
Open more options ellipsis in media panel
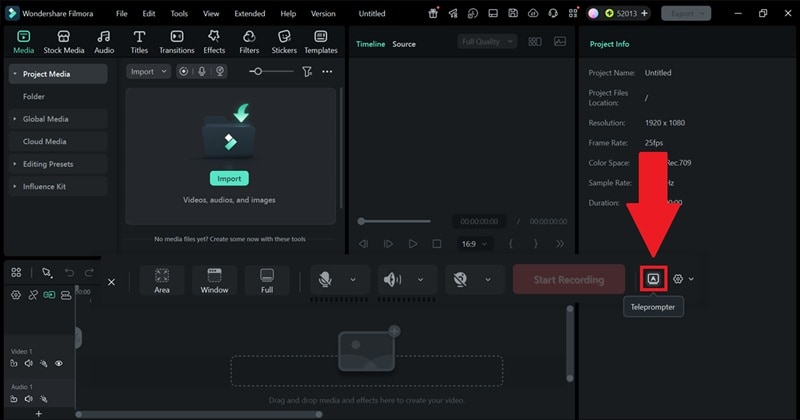coord(327,71)
